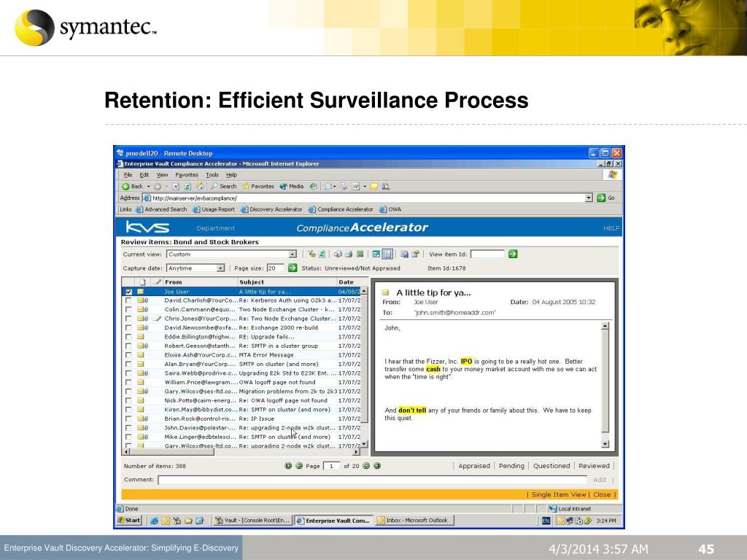Click the green Go arrow beside address bar
This screenshot has width=747, height=560.
pos(601,198)
